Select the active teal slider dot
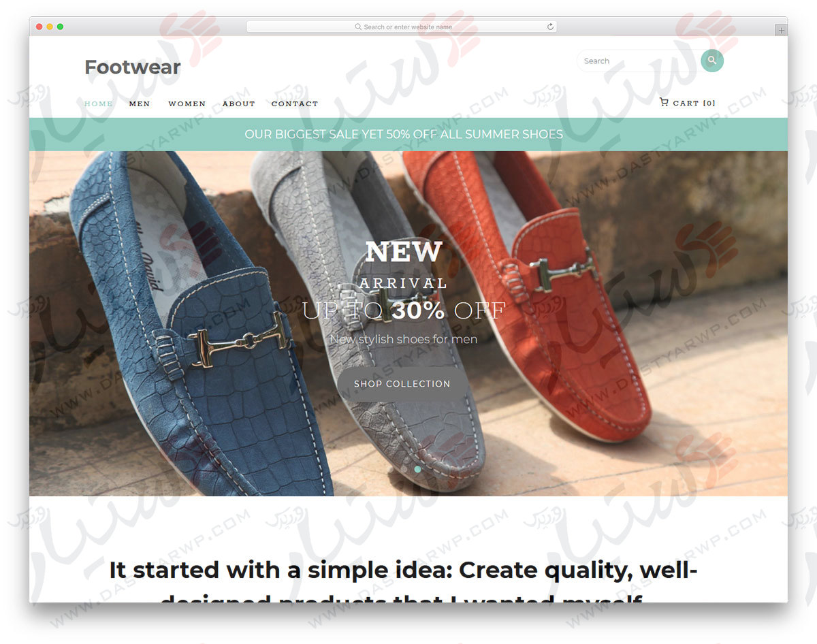Screen dimensions: 817x644 417,469
